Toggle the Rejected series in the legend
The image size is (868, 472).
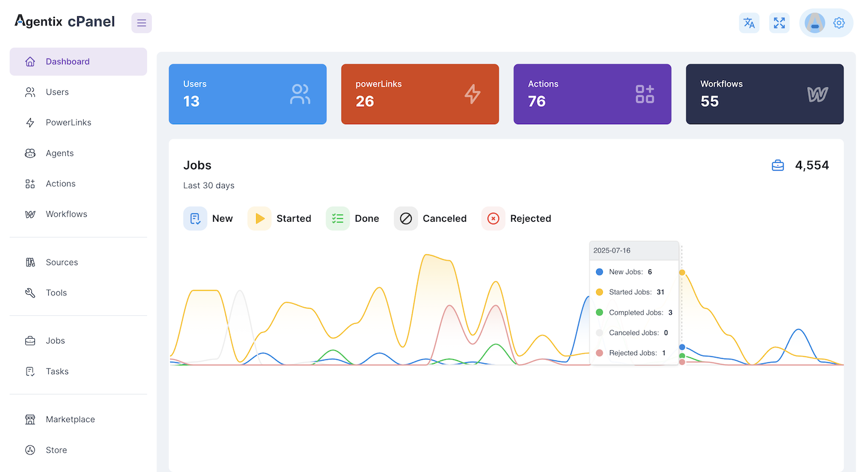point(493,218)
